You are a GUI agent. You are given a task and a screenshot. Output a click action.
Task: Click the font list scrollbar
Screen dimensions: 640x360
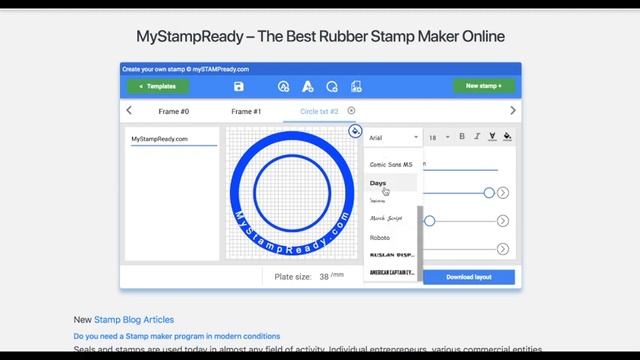click(420, 243)
